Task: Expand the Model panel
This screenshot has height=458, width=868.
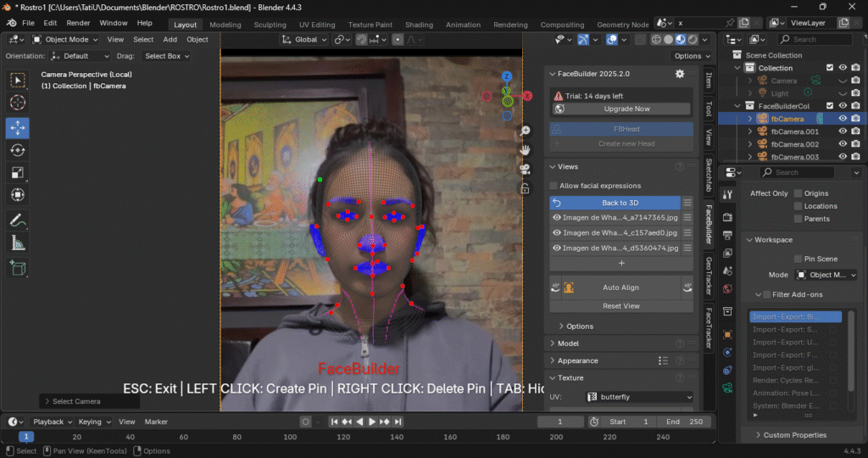Action: (x=568, y=343)
